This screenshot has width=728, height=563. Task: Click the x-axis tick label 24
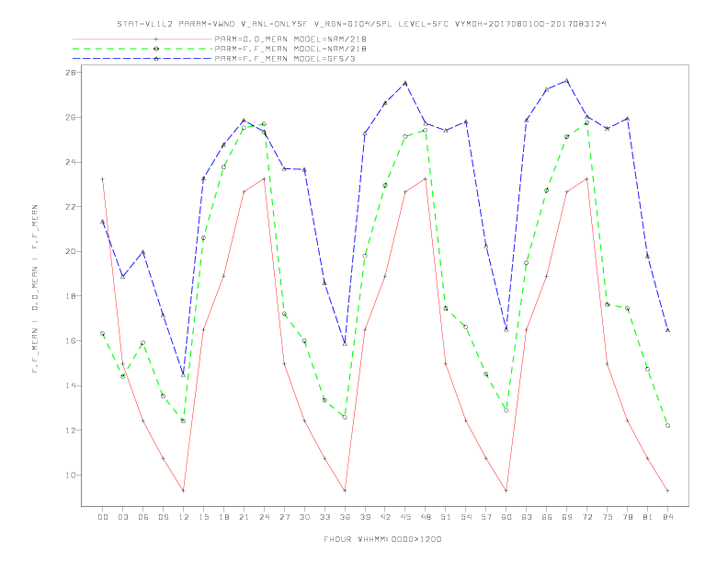coord(264,517)
